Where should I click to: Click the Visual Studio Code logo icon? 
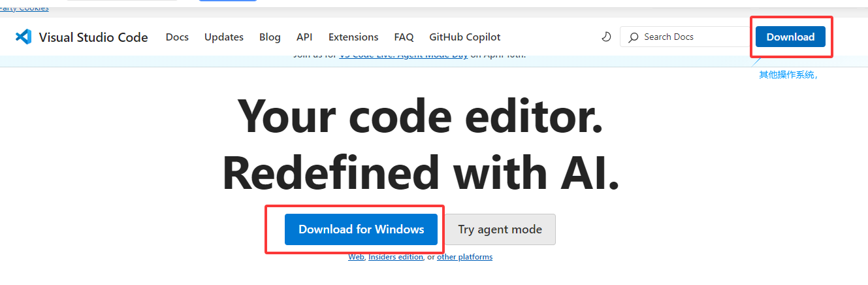(24, 37)
